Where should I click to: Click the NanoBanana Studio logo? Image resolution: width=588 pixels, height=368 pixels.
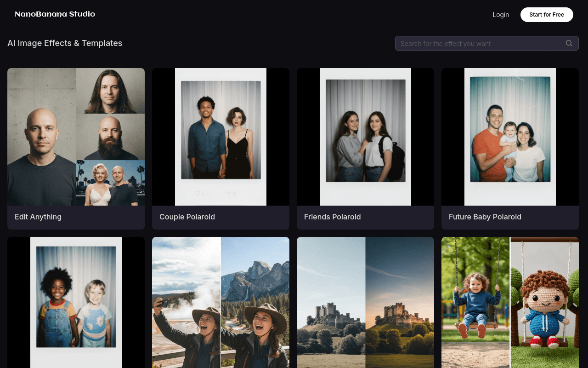click(x=55, y=14)
